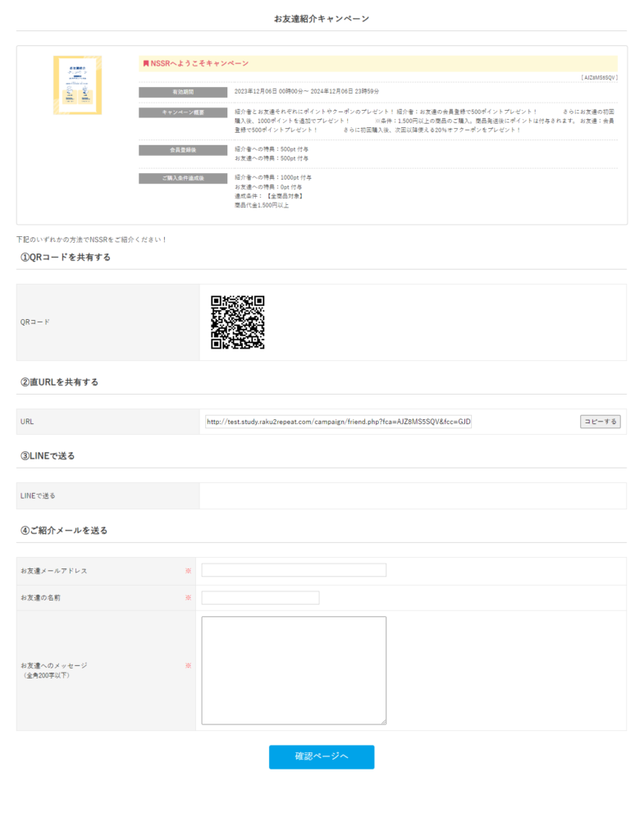635x840 pixels.
Task: Click the ご購入条件達成後 label
Action: click(x=183, y=178)
